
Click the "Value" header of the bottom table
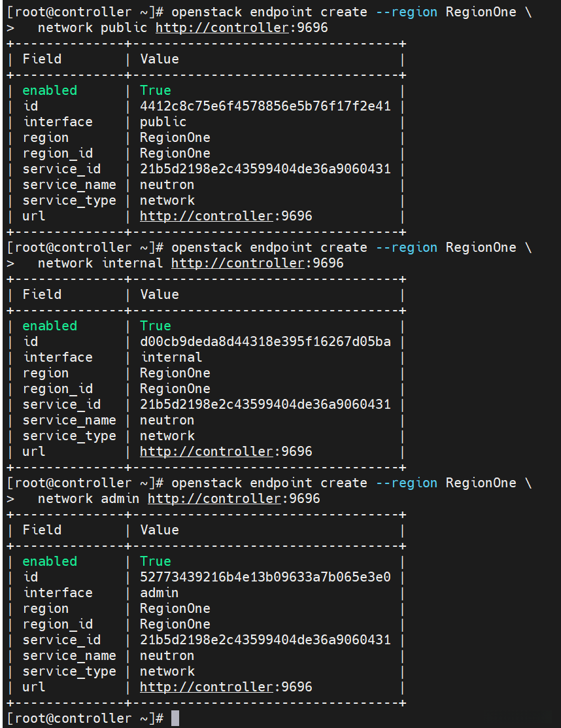(159, 530)
